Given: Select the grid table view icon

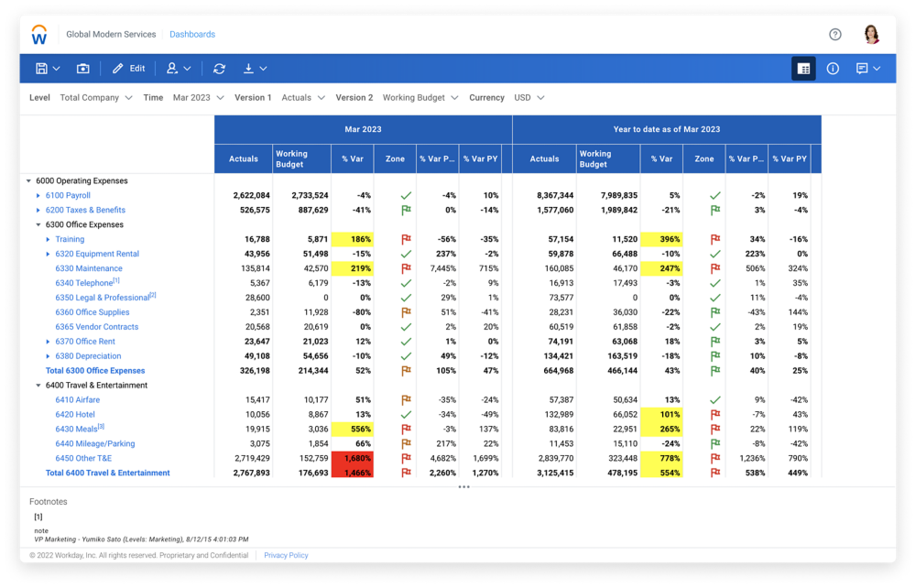Looking at the screenshot, I should [803, 69].
